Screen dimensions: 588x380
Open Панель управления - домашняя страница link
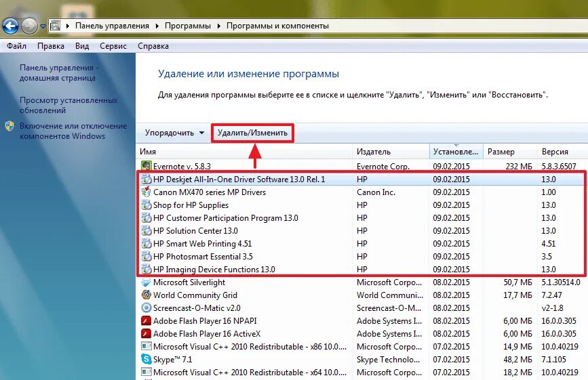pos(59,72)
